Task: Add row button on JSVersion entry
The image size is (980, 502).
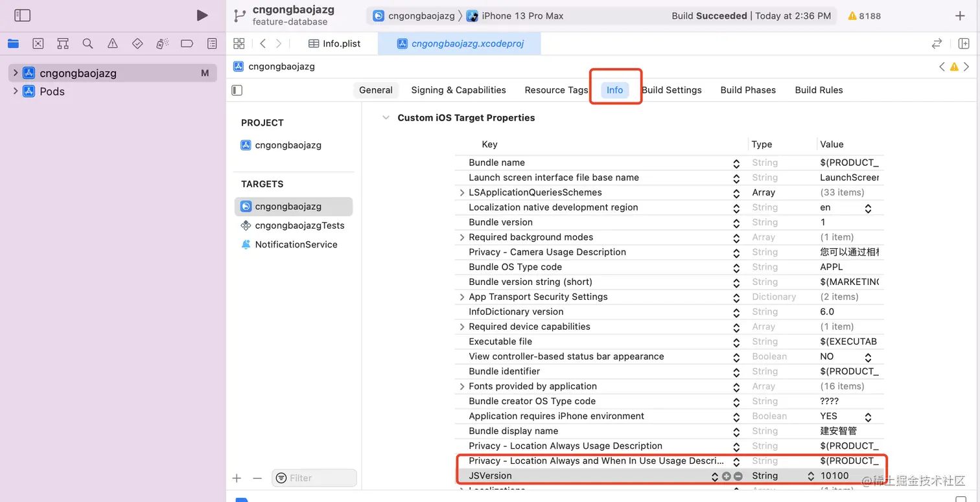Action: pyautogui.click(x=726, y=476)
